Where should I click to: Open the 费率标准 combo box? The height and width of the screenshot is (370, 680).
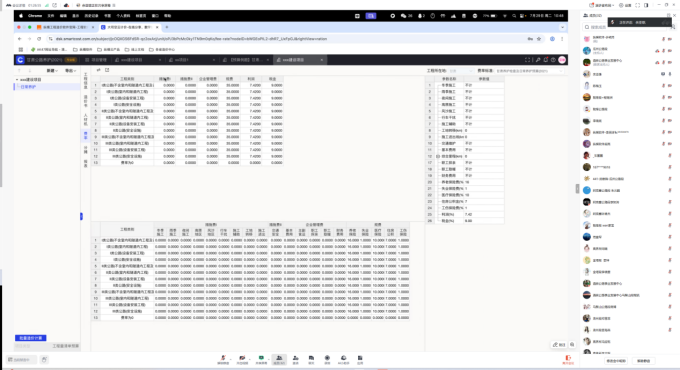530,71
